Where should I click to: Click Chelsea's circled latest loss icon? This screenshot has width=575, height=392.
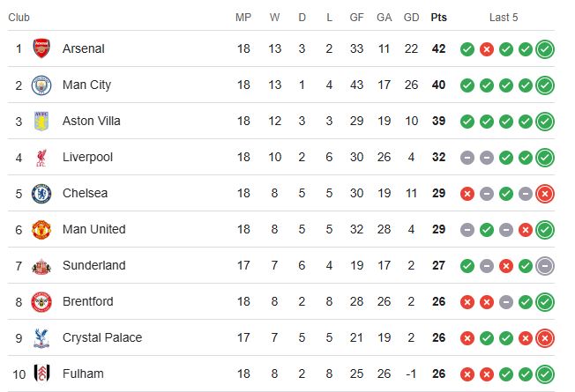(545, 193)
